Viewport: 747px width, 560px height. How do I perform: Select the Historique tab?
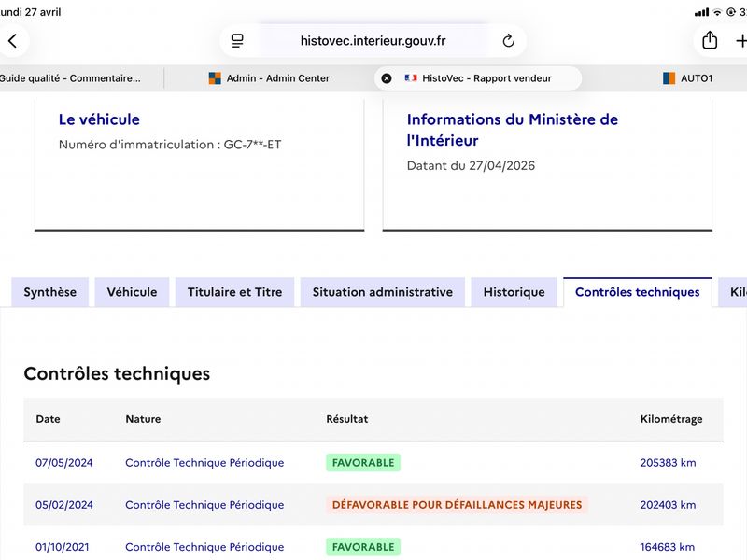coord(514,292)
